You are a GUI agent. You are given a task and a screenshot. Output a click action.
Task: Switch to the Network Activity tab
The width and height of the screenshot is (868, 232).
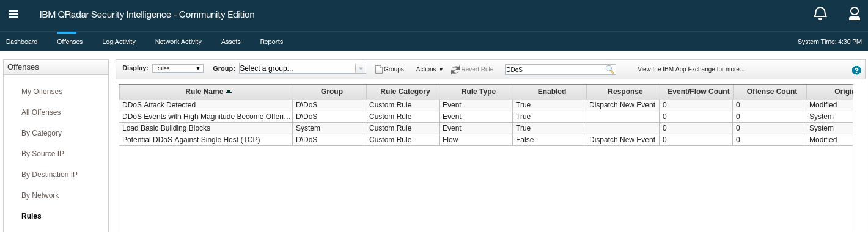click(x=178, y=42)
